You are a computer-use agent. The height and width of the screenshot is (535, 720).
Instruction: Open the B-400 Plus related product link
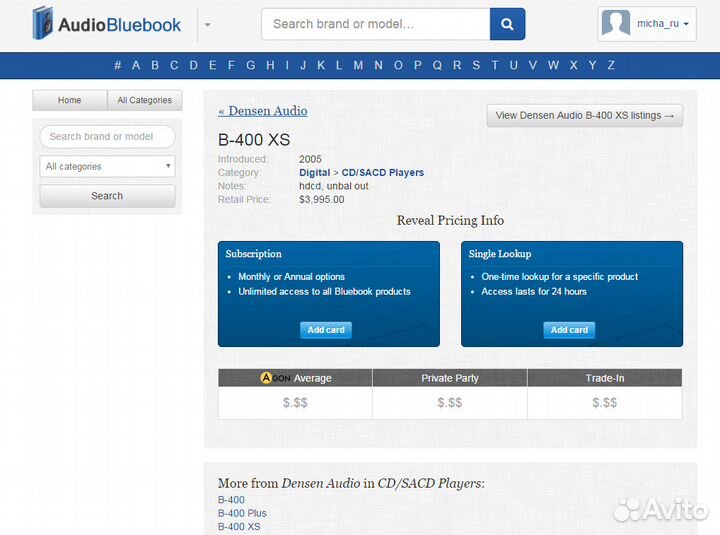(x=242, y=513)
